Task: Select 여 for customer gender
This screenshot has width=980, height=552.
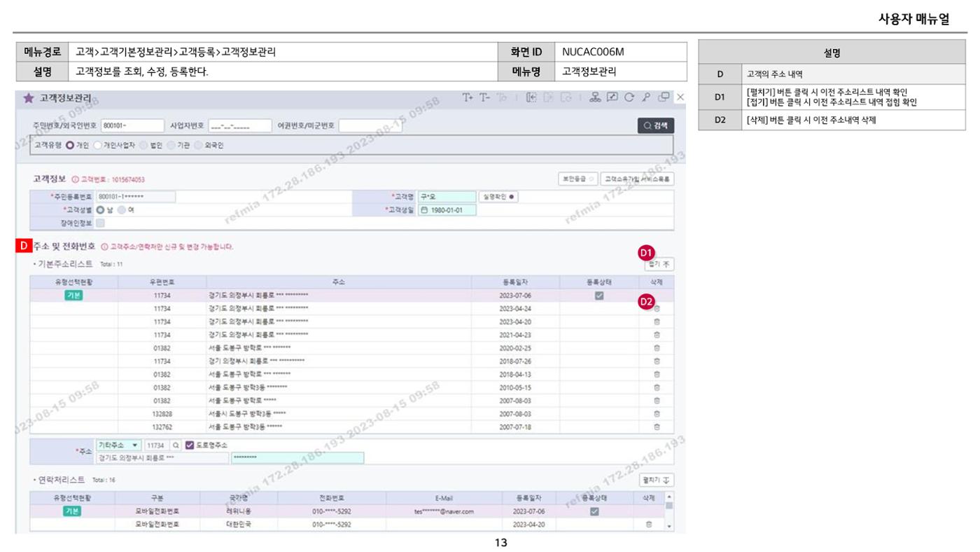Action: pos(122,210)
